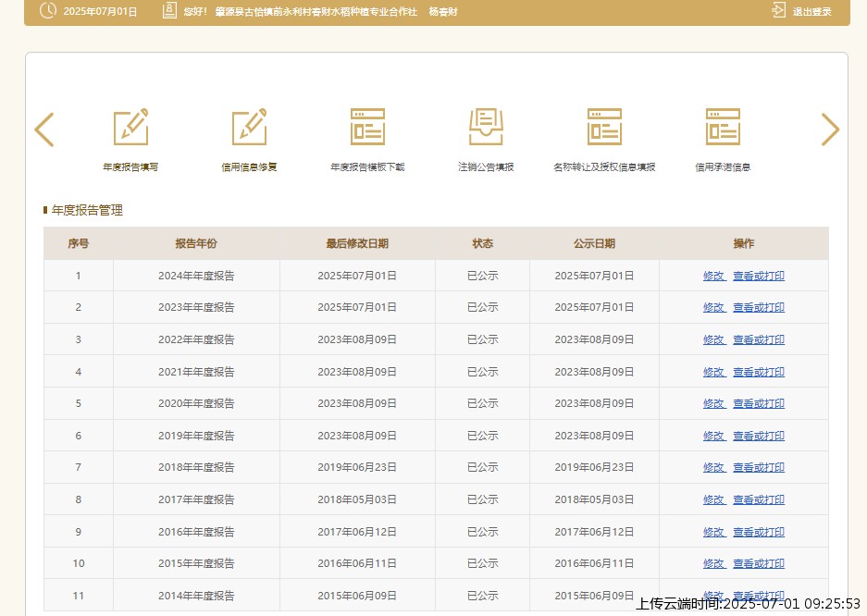The width and height of the screenshot is (867, 616).
Task: Open 查看或打印 for the 2023年年度报告
Action: (x=759, y=307)
